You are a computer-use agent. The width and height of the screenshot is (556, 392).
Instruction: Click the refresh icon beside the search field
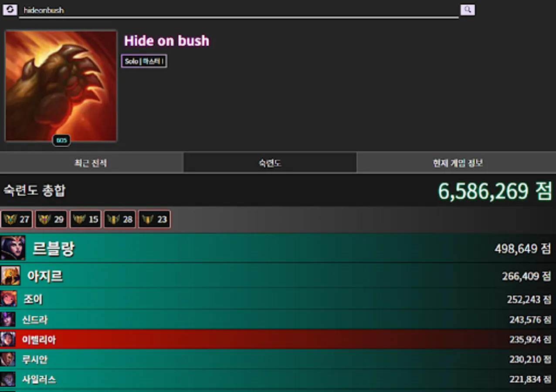10,10
